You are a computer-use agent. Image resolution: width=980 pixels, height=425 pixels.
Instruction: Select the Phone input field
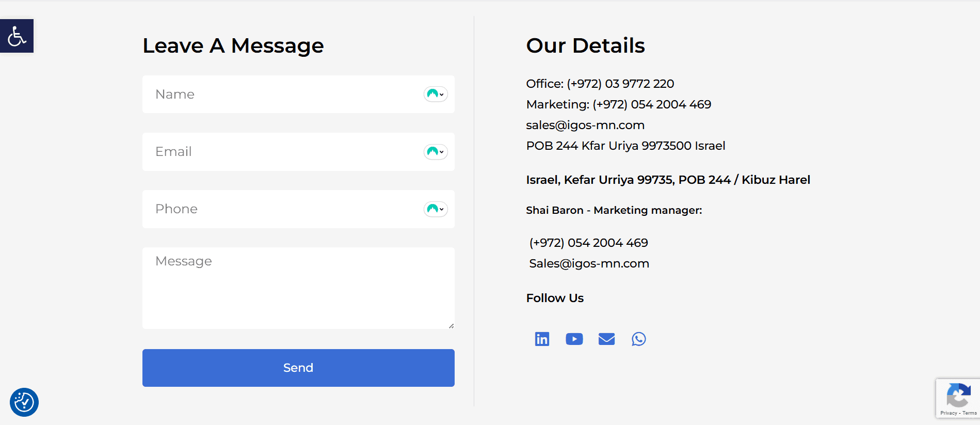(x=284, y=209)
